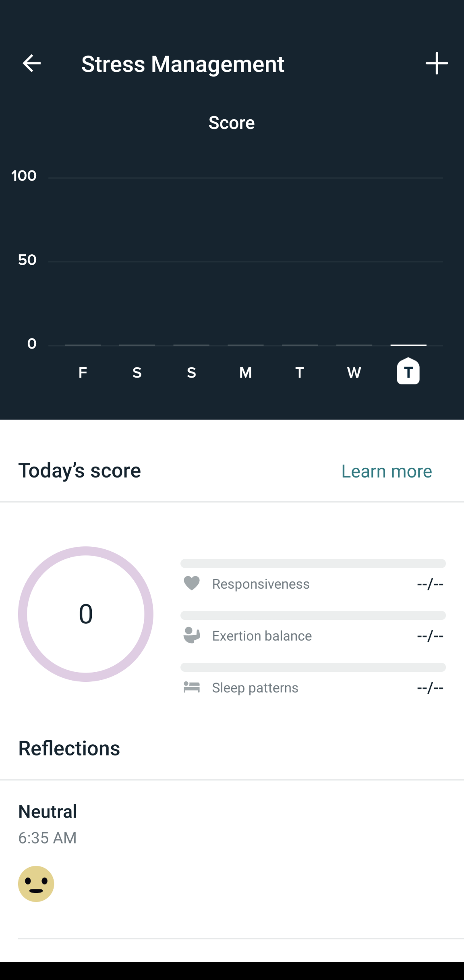The width and height of the screenshot is (464, 980).
Task: Tap the Exertion balance label
Action: pyautogui.click(x=262, y=636)
